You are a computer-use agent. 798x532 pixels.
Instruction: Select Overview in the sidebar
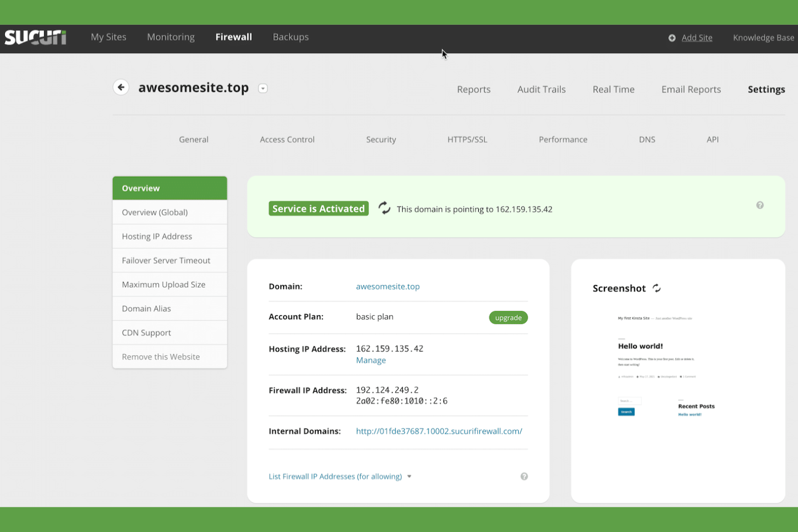(x=170, y=188)
